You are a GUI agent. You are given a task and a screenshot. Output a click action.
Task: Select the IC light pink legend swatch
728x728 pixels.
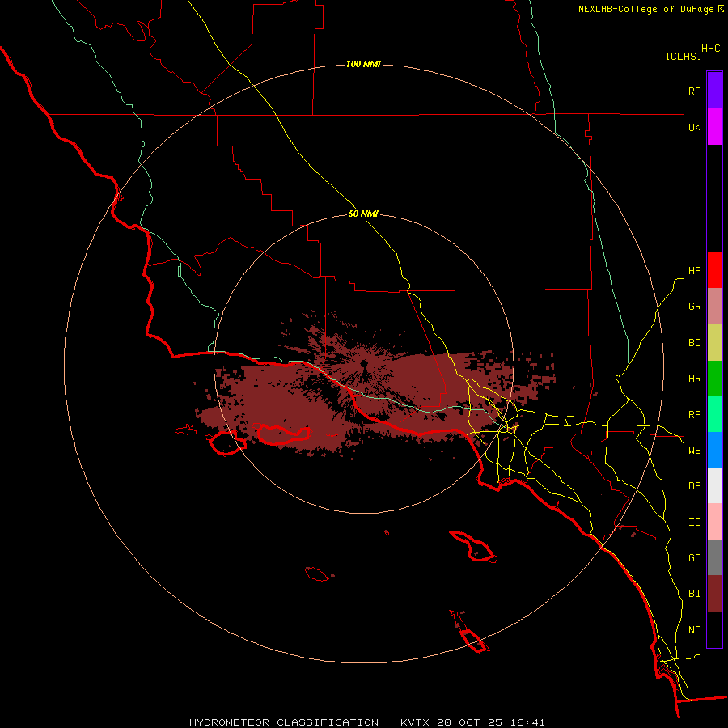[x=714, y=522]
